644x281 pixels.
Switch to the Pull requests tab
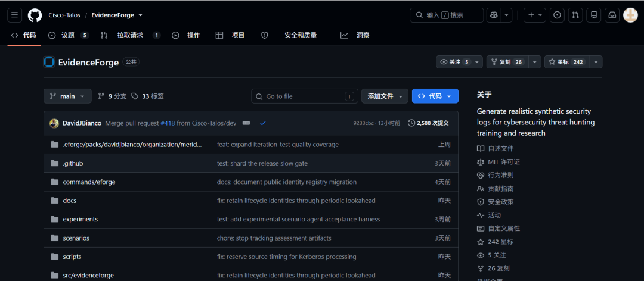[130, 35]
